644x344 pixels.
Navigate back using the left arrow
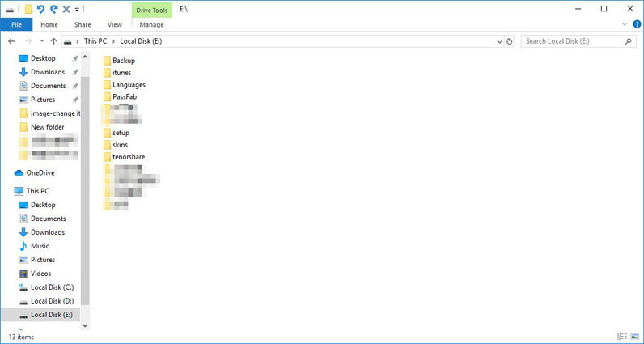coord(11,40)
